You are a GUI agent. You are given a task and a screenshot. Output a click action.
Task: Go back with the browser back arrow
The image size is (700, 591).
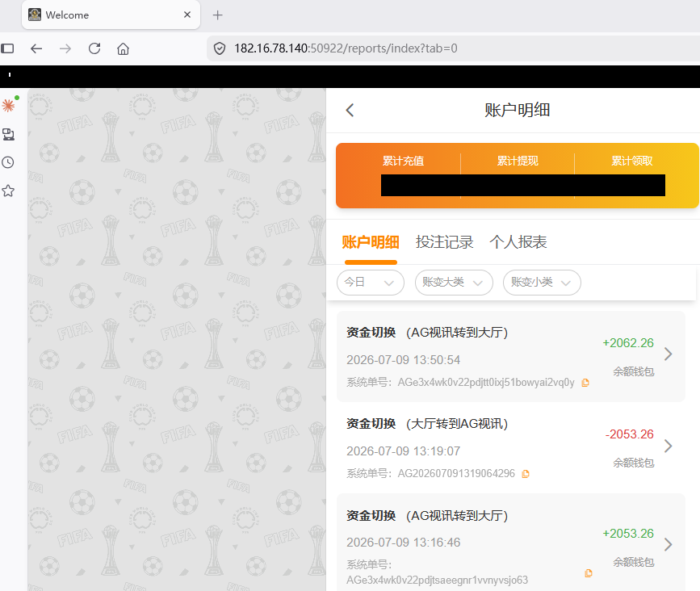pos(36,48)
